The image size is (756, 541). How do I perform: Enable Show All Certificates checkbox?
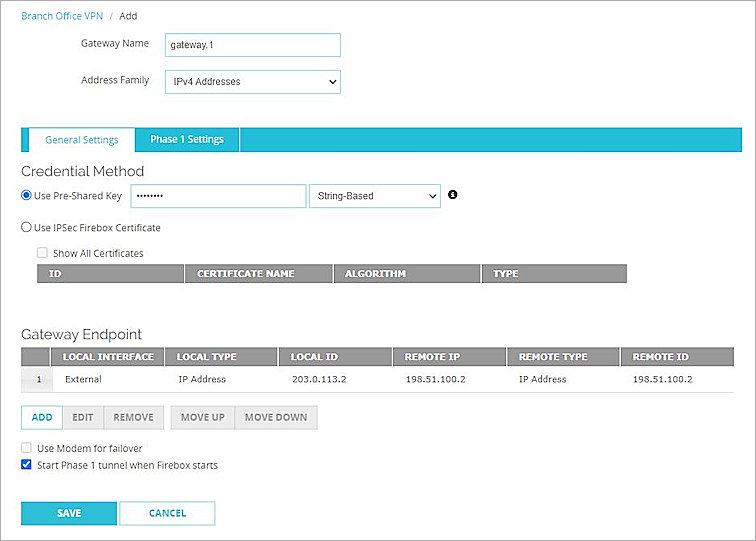click(x=43, y=253)
